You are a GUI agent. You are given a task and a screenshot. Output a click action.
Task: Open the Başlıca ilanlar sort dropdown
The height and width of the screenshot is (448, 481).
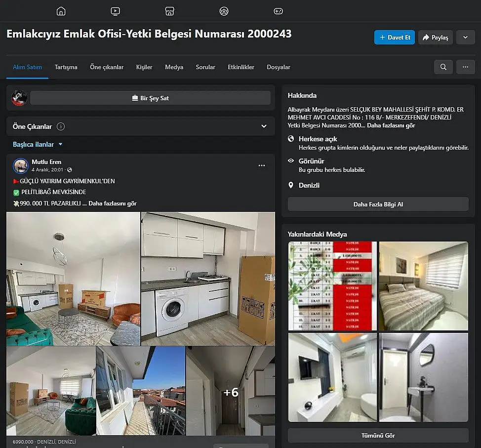38,144
